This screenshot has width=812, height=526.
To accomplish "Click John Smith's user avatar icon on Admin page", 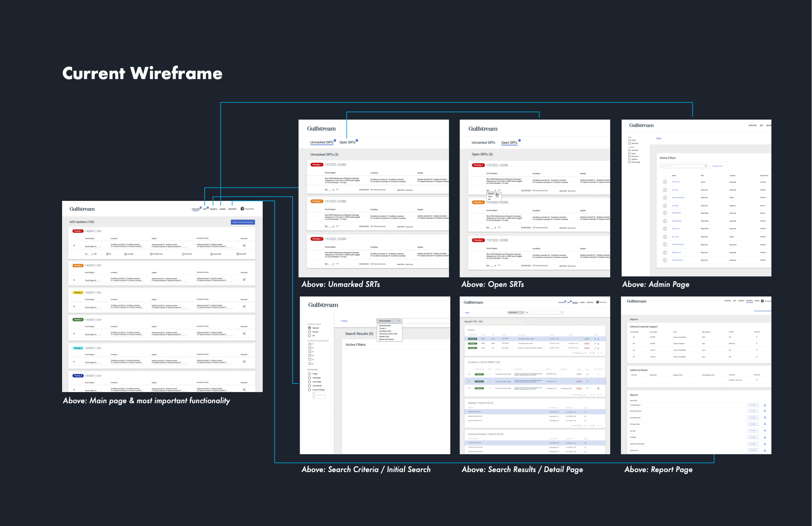I will click(665, 182).
